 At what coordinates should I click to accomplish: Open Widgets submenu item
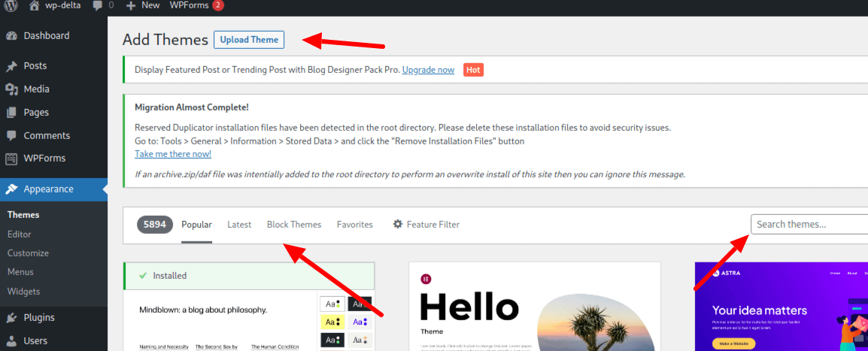point(24,292)
